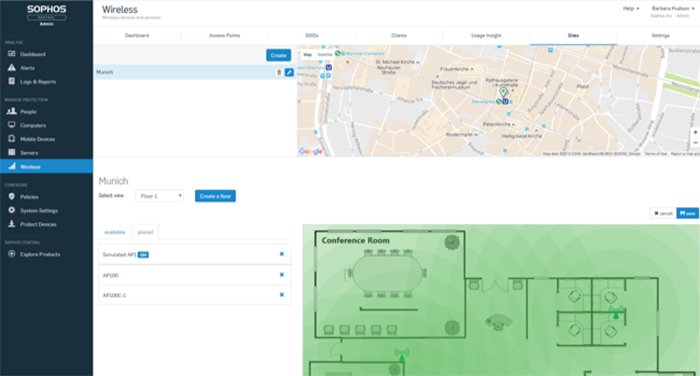Switch to the Access Points tab
The height and width of the screenshot is (376, 700).
[x=224, y=35]
